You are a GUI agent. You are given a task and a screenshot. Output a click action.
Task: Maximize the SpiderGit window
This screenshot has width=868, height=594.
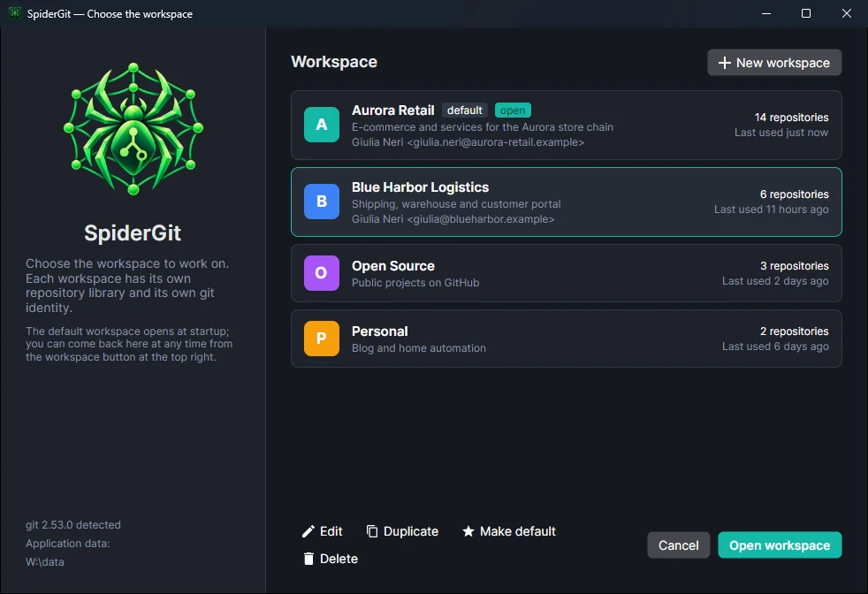coord(806,13)
